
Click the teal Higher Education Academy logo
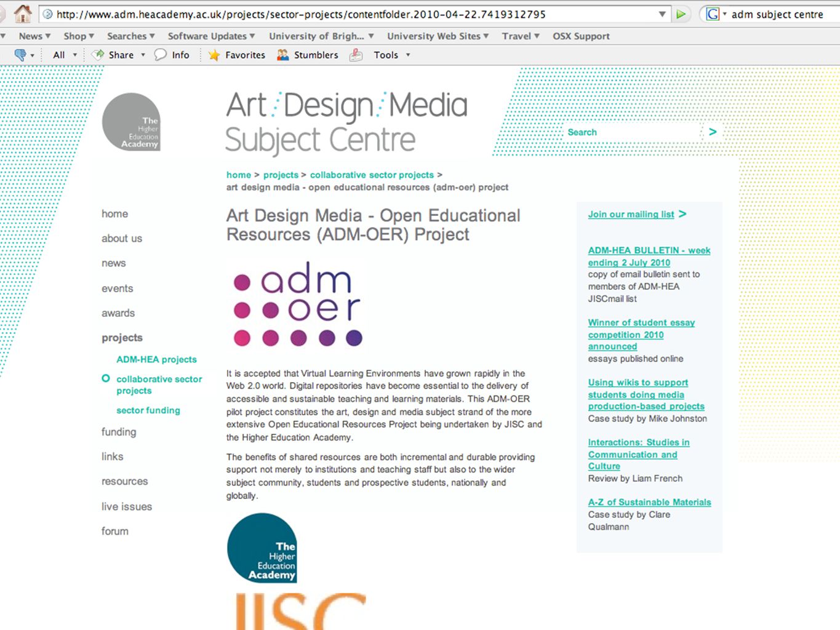tap(262, 548)
